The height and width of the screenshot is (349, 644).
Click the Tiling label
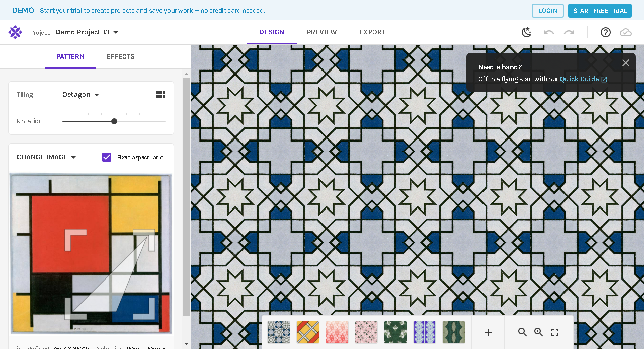(x=25, y=95)
